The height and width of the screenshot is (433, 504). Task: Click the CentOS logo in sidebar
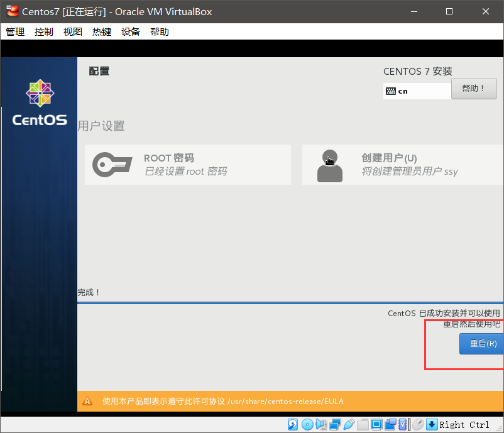click(x=40, y=102)
